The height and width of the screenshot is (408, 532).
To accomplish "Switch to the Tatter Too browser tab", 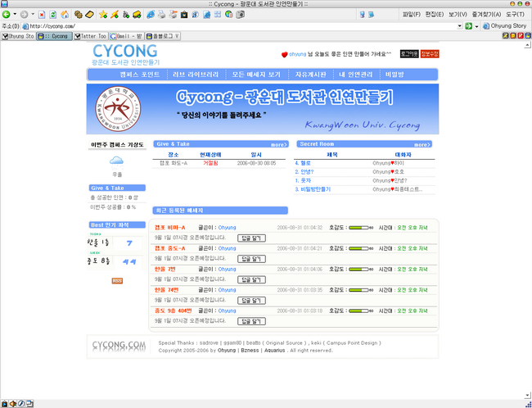I will pos(91,37).
